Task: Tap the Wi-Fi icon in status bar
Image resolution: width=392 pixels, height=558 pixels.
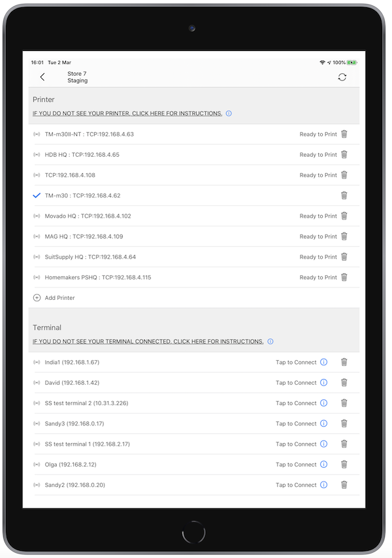Action: (322, 63)
